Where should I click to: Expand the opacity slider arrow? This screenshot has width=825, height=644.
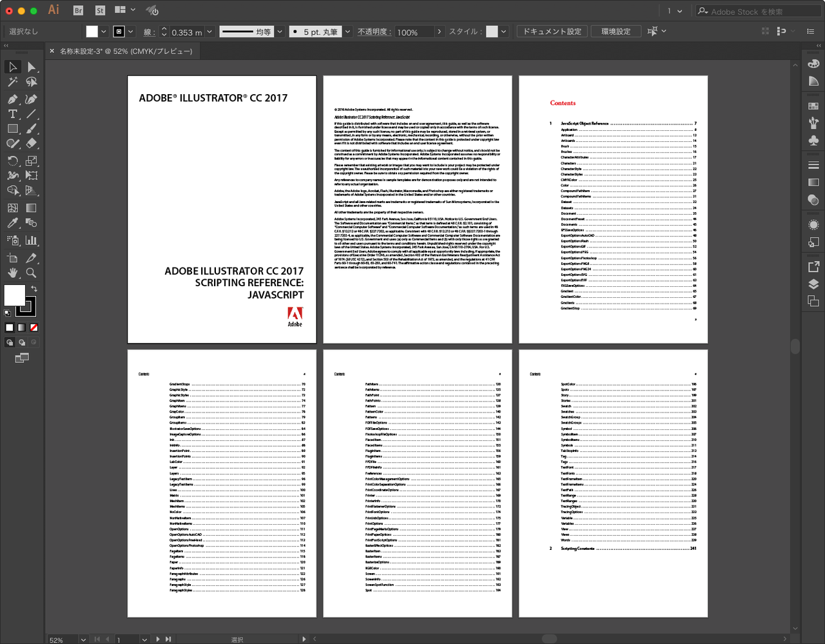(x=439, y=32)
